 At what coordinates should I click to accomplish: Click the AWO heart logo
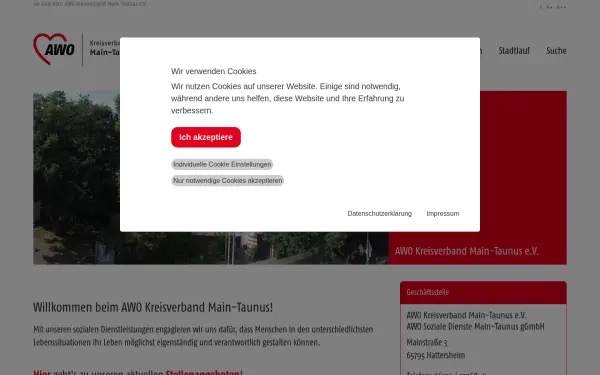point(54,49)
